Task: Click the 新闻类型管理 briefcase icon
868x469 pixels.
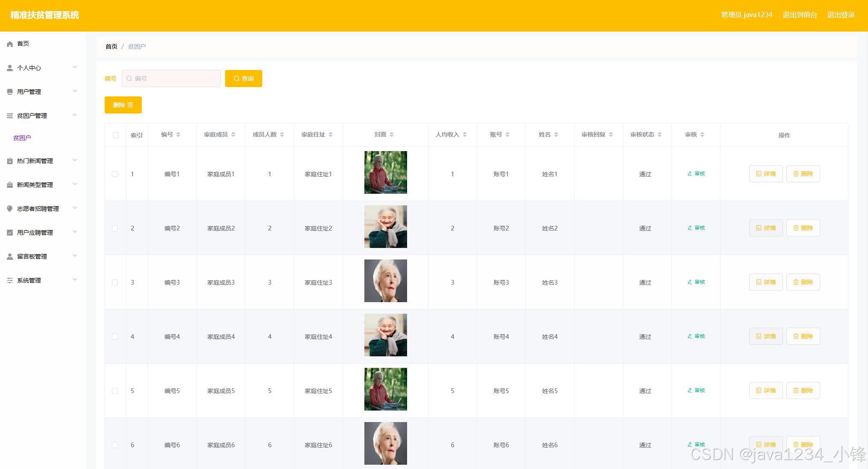Action: click(x=10, y=185)
